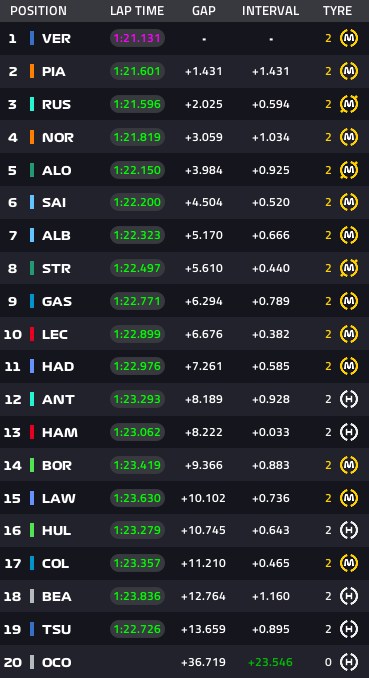Click Colapinto's medium tyre icon

[x=349, y=563]
